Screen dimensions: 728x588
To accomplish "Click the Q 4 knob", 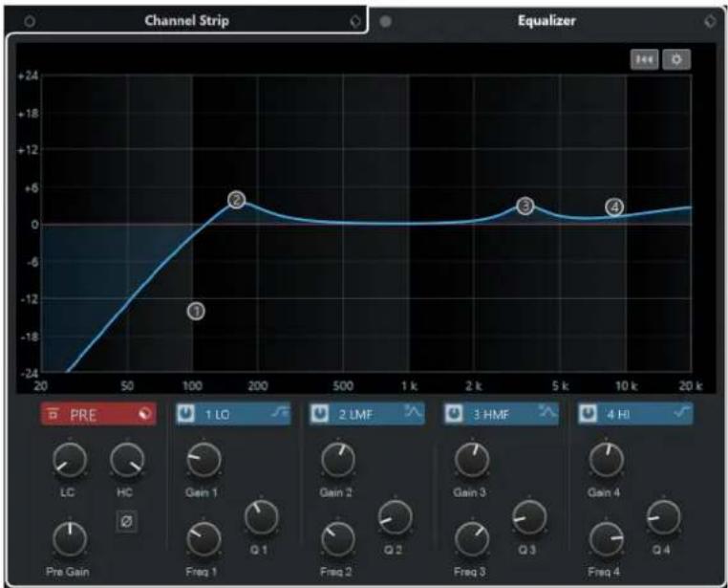I will pyautogui.click(x=664, y=518).
